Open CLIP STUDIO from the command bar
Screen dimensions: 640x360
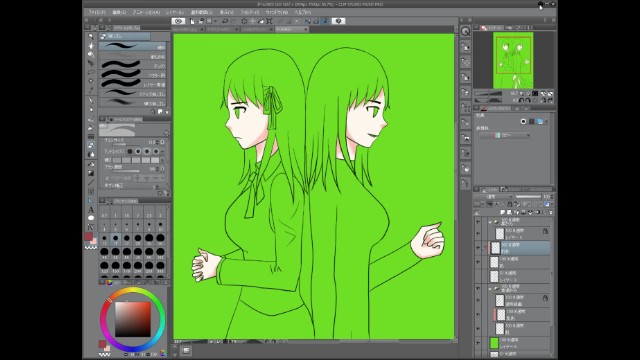[178, 21]
